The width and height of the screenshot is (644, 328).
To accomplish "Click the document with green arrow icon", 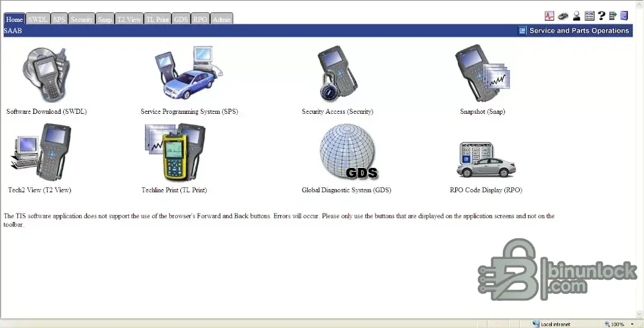I will click(x=613, y=16).
